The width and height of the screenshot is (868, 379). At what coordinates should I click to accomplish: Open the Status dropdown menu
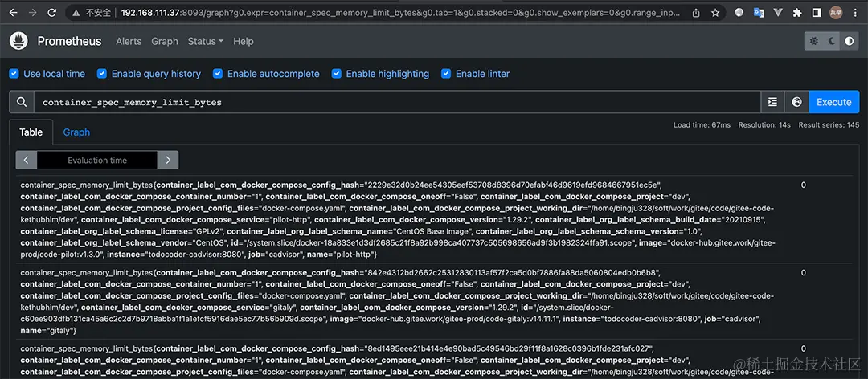click(x=206, y=41)
